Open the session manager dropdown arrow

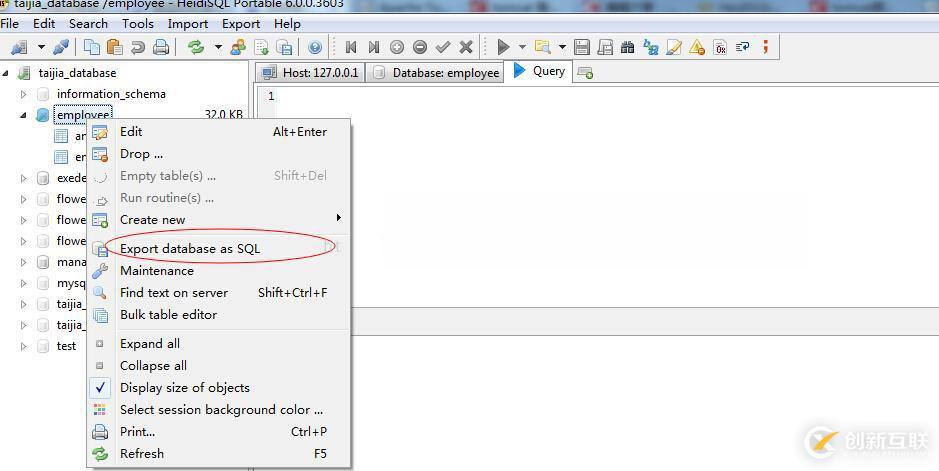tap(41, 47)
